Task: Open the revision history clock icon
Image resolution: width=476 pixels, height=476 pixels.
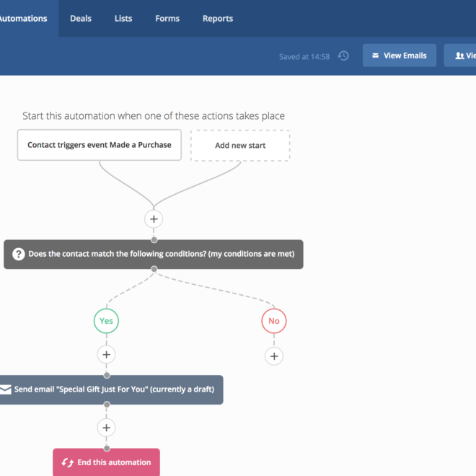Action: [343, 56]
